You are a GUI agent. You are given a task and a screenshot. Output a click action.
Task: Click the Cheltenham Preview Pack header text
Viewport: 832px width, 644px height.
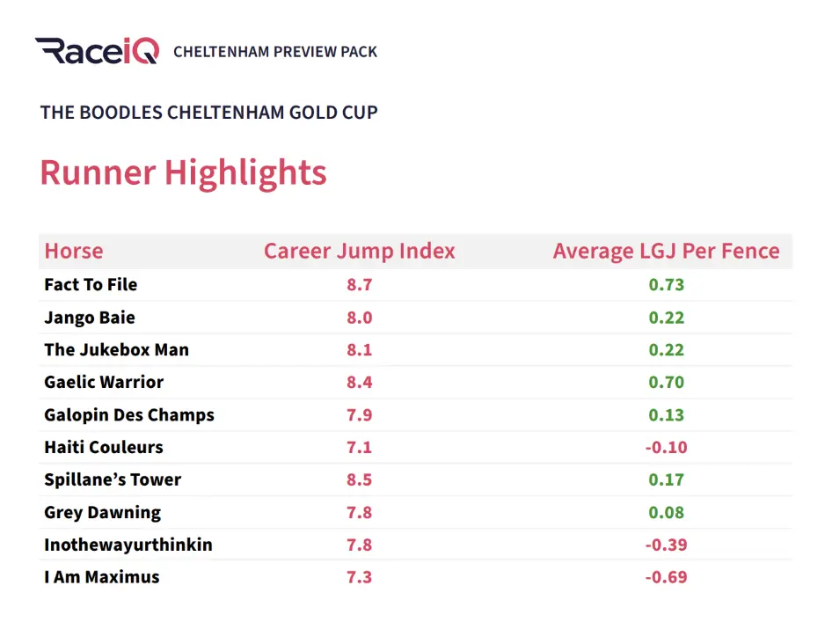(275, 51)
